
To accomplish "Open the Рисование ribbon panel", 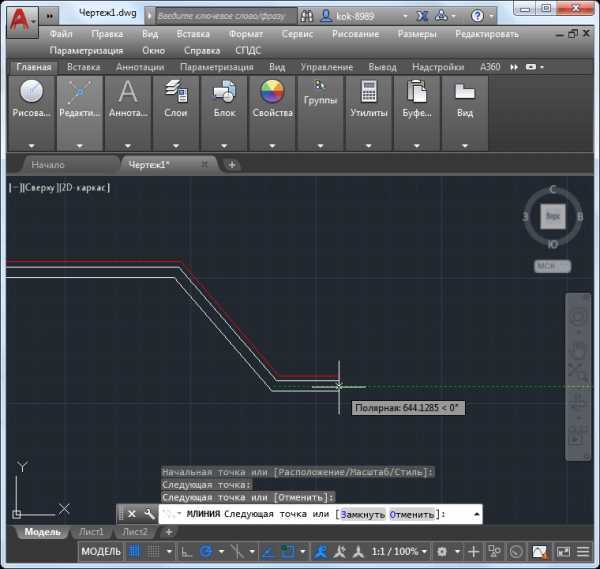I will coord(31,113).
